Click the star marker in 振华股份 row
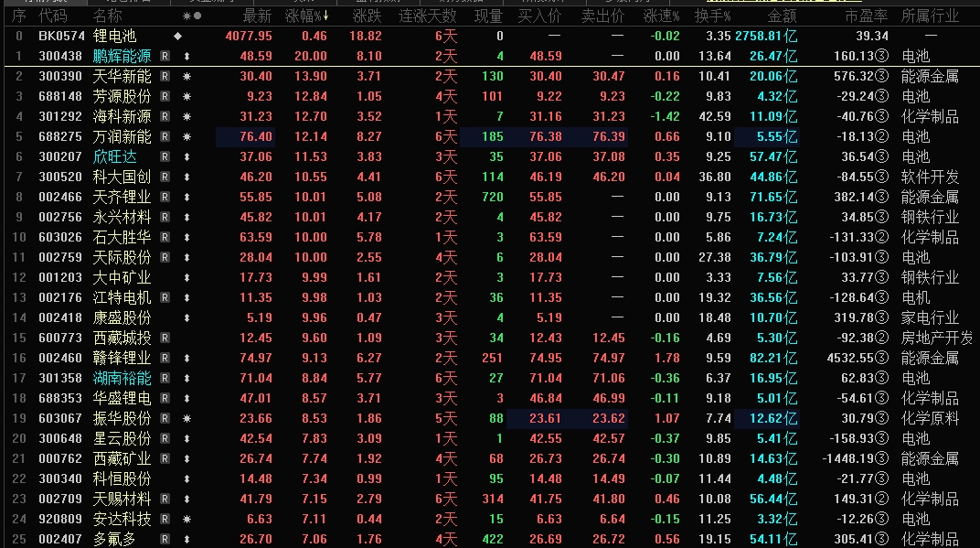980x548 pixels. coord(186,418)
